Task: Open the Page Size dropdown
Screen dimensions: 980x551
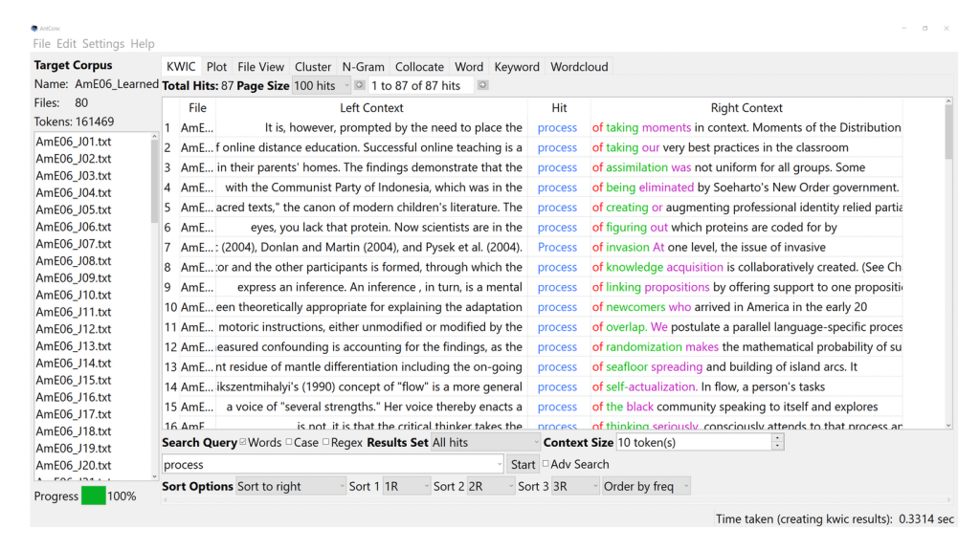Action: tap(321, 86)
